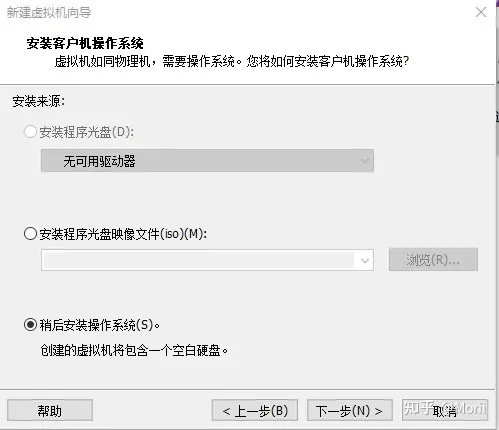Image resolution: width=499 pixels, height=430 pixels.
Task: Open the 无可用驱动器 drive dropdown
Action: (207, 161)
